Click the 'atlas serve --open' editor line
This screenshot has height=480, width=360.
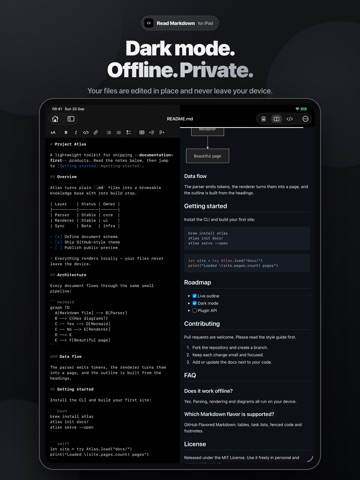point(72,427)
